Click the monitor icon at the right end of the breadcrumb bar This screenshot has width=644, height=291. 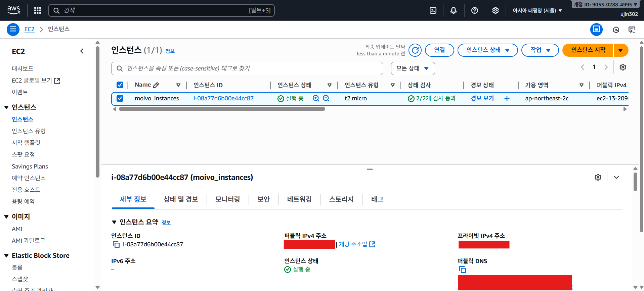tap(632, 30)
